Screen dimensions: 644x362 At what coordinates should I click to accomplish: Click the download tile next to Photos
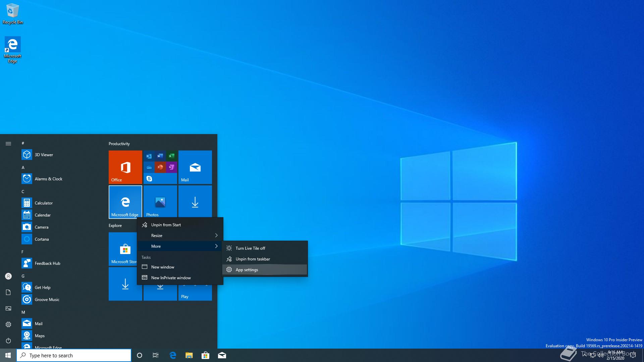point(195,201)
